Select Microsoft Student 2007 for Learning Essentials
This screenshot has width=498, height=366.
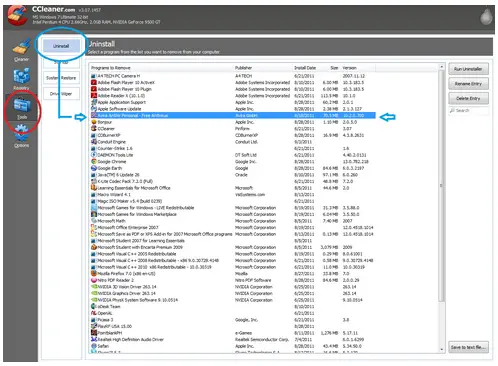click(233, 241)
